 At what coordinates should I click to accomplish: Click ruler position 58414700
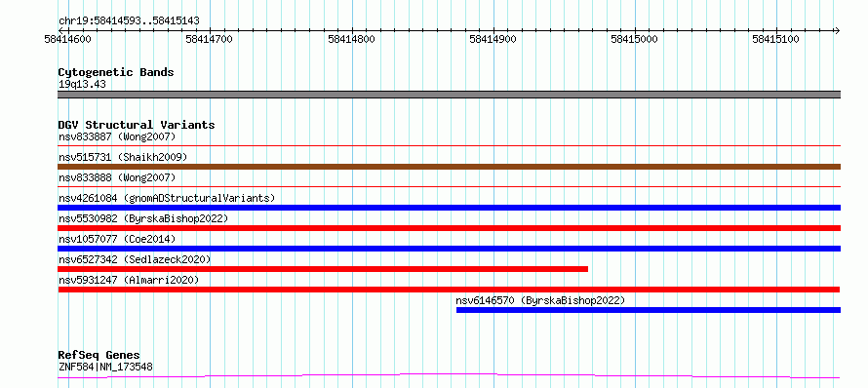[210, 39]
